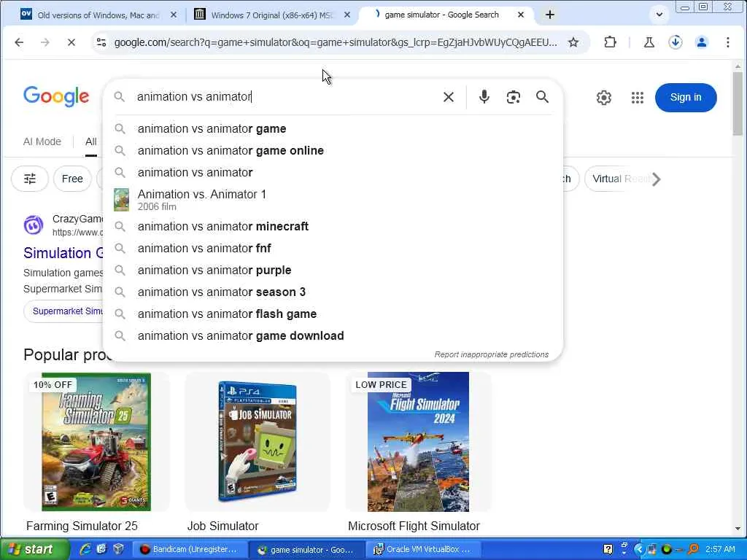Viewport: 747px width, 560px height.
Task: Open the Downloads icon in toolbar
Action: click(675, 42)
